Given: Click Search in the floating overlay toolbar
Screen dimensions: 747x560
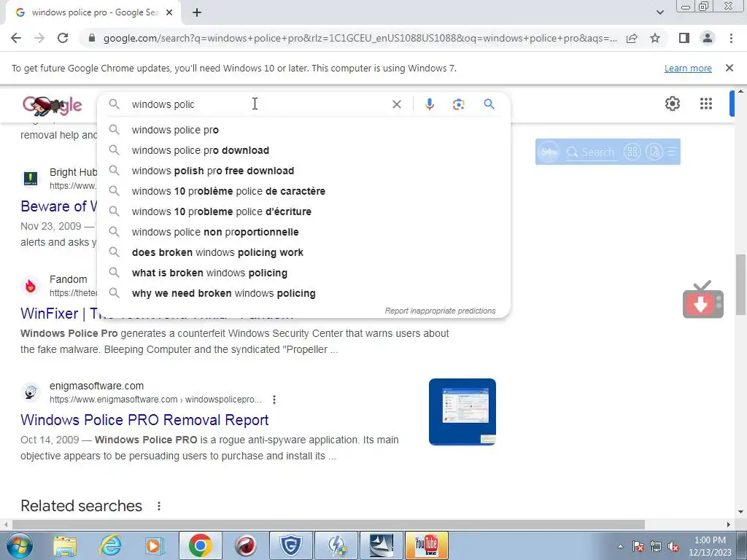Looking at the screenshot, I should [x=591, y=152].
